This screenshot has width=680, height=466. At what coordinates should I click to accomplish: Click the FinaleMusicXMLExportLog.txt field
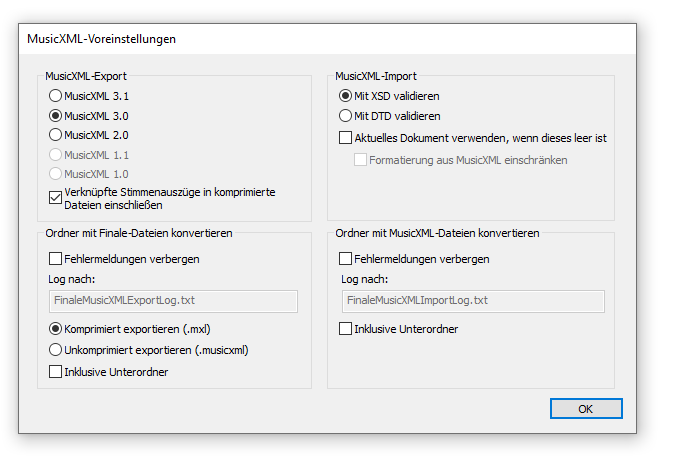pyautogui.click(x=173, y=301)
